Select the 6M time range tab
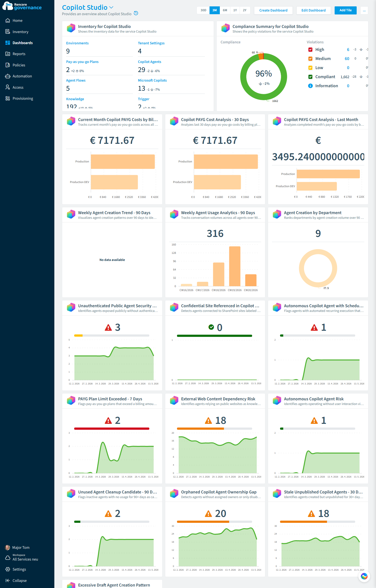Image resolution: width=376 pixels, height=588 pixels. tap(225, 10)
